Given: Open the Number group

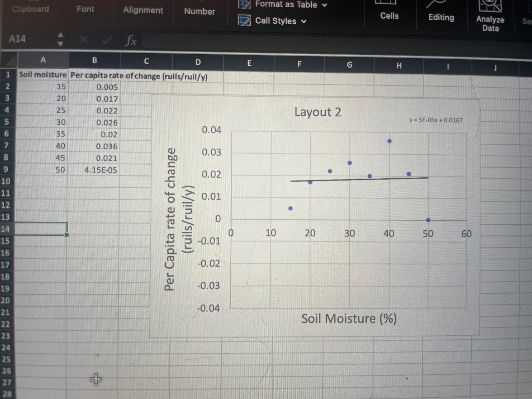Looking at the screenshot, I should tap(199, 11).
